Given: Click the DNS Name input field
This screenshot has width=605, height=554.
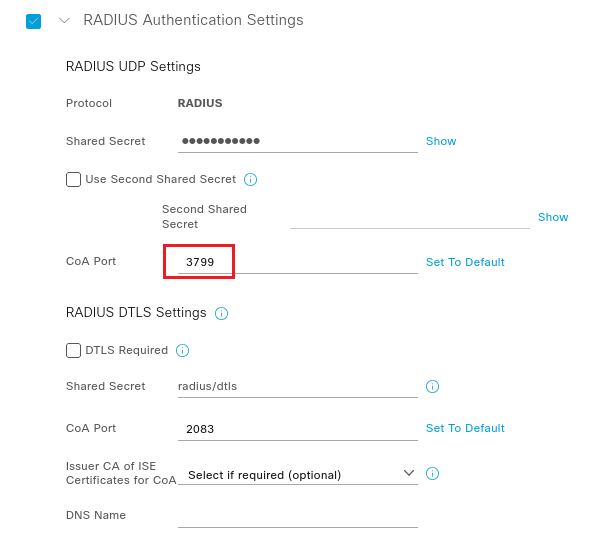Looking at the screenshot, I should (297, 517).
